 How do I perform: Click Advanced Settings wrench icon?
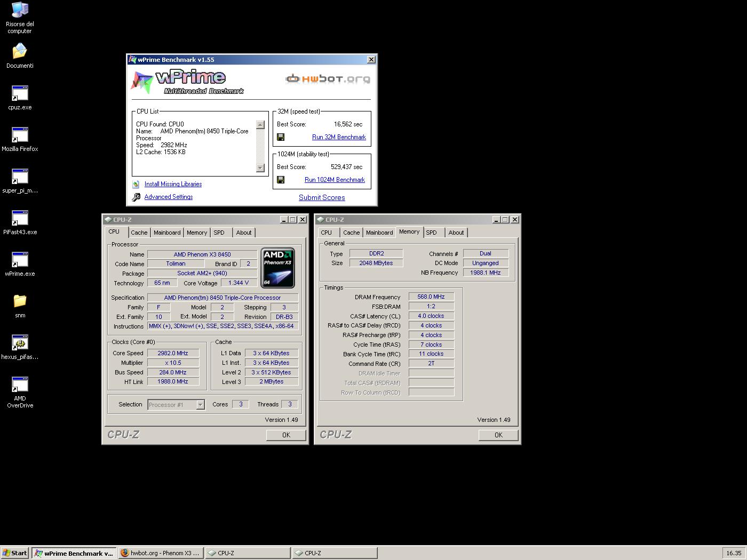136,197
